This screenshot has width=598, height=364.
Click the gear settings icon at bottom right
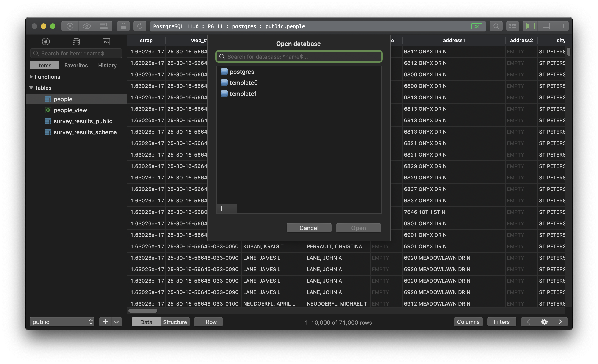coord(544,322)
